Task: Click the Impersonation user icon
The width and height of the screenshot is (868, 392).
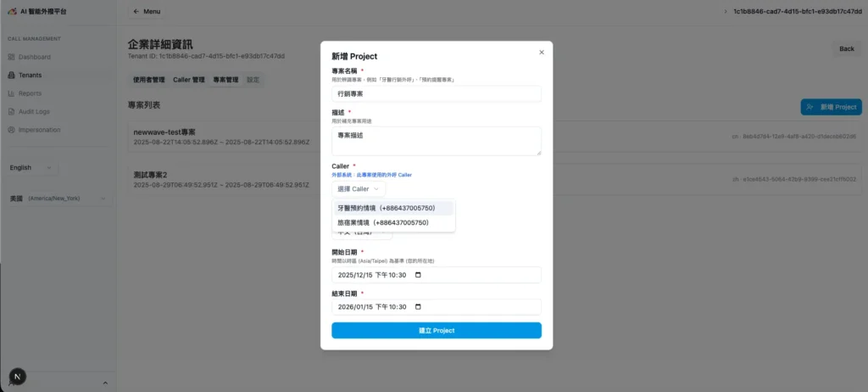Action: tap(11, 130)
